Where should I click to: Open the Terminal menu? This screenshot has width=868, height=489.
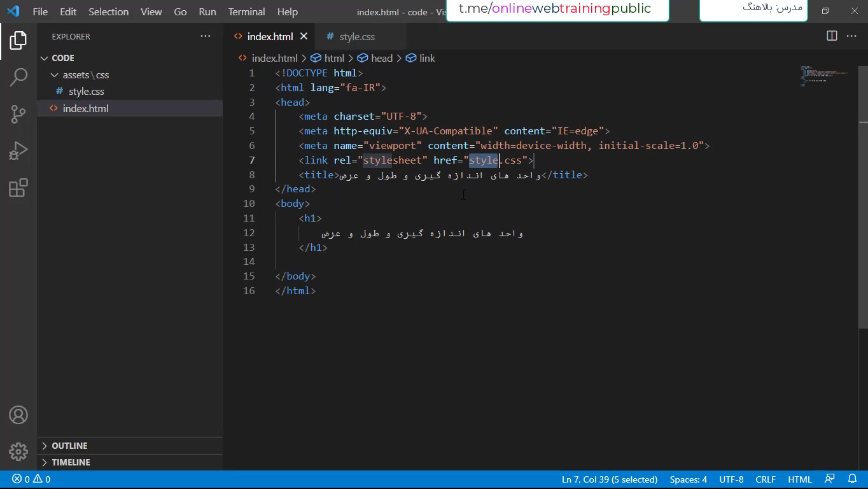click(x=246, y=11)
